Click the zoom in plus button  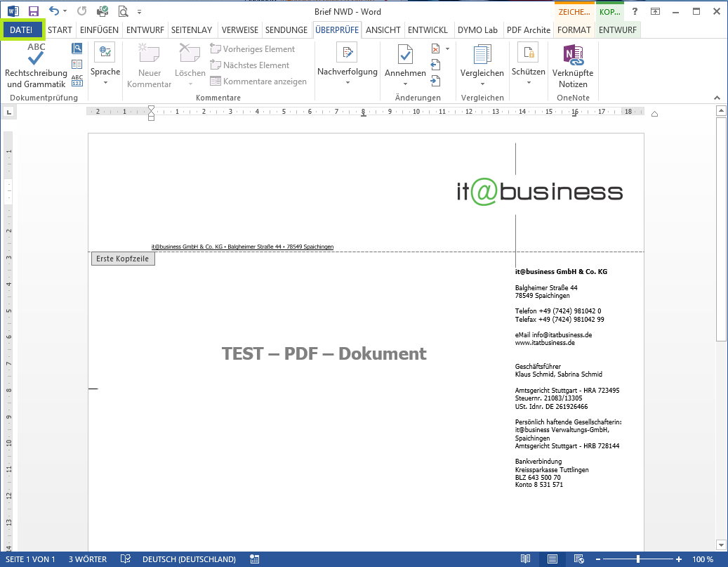(679, 559)
